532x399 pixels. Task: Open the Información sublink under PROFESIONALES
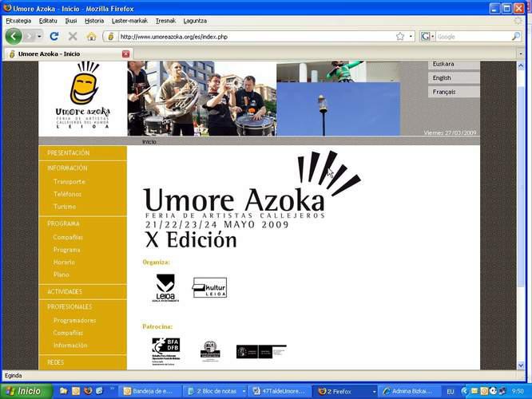point(70,345)
